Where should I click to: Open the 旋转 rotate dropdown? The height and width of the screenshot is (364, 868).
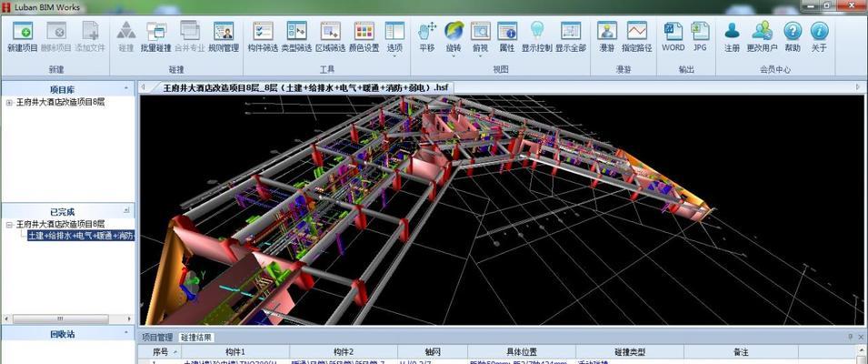pos(454,39)
